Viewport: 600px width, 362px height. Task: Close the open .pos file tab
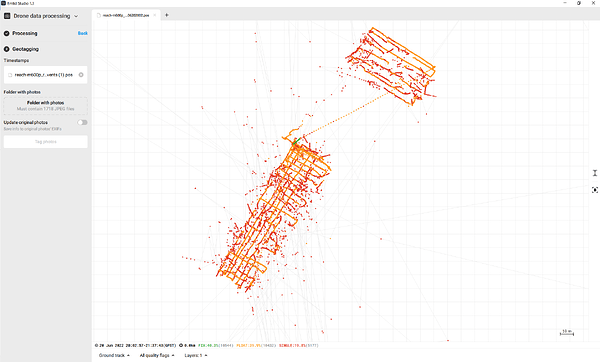pyautogui.click(x=155, y=15)
